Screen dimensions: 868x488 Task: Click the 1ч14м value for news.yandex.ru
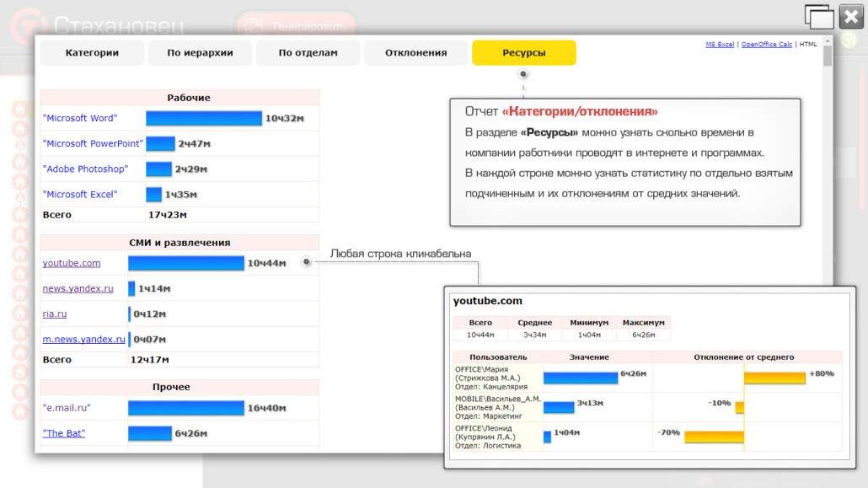click(x=154, y=288)
